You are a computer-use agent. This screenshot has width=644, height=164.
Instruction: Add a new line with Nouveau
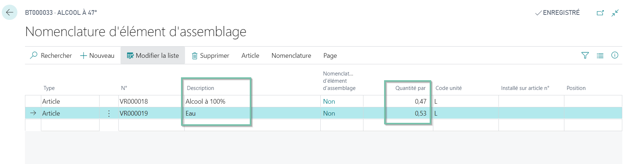(97, 56)
